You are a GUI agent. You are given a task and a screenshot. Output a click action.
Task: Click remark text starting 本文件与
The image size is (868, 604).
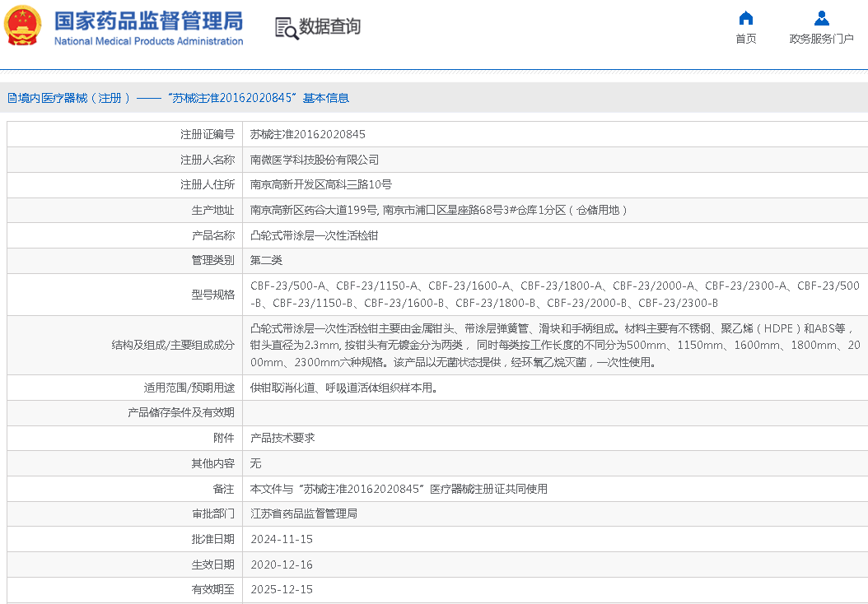click(x=399, y=489)
